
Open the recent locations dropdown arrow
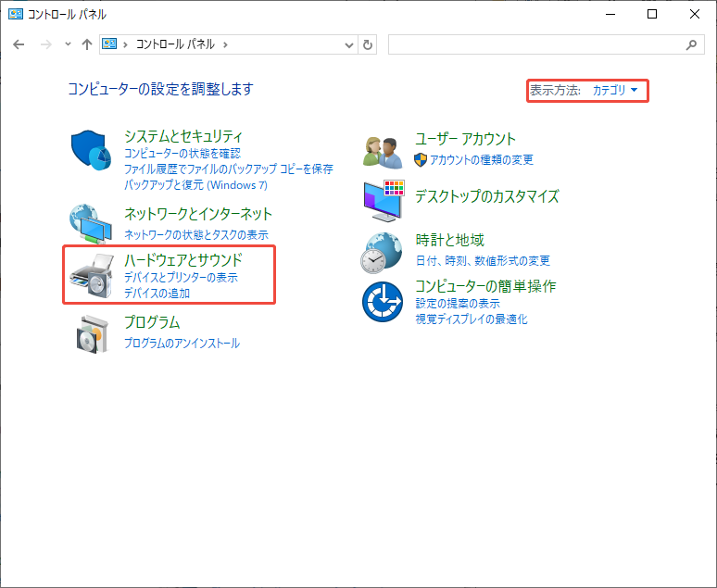(x=68, y=44)
